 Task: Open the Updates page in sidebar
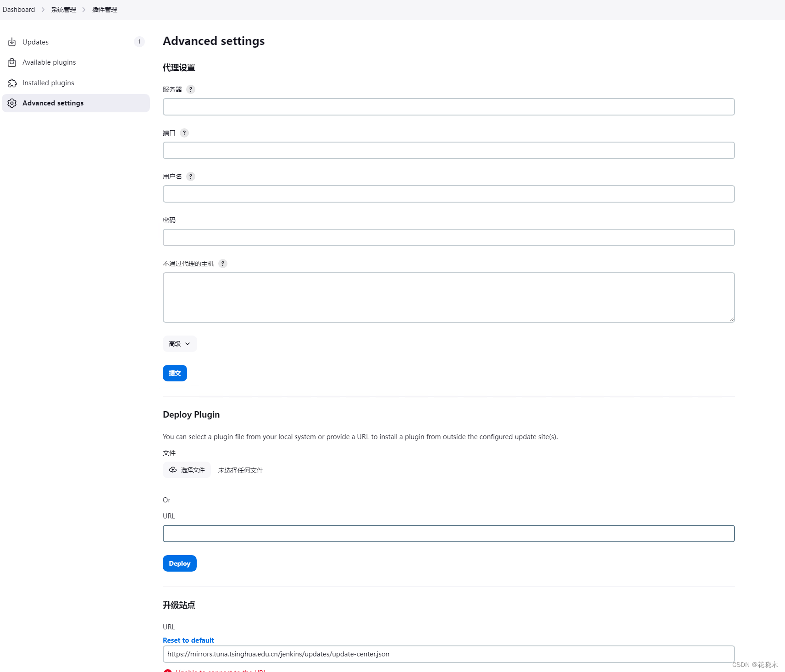point(76,42)
